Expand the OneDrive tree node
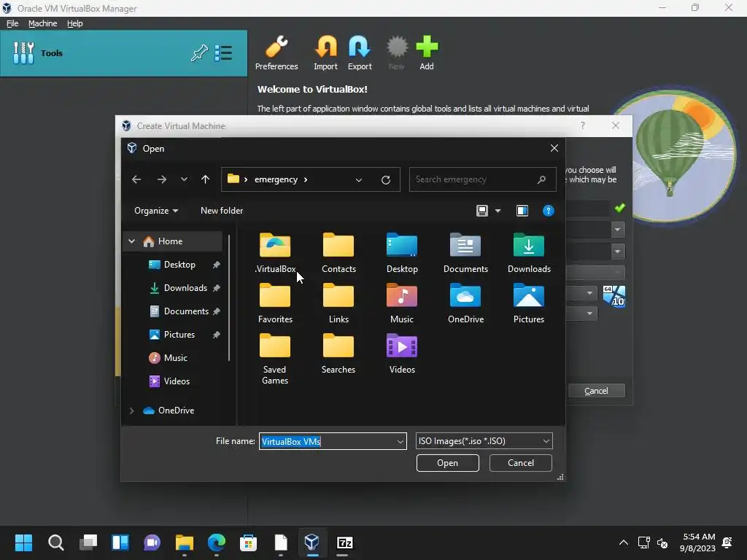The width and height of the screenshot is (747, 560). (x=132, y=411)
